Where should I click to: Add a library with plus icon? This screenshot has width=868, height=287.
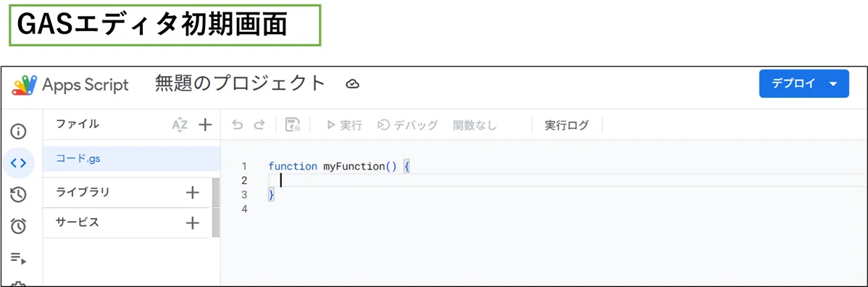(192, 193)
